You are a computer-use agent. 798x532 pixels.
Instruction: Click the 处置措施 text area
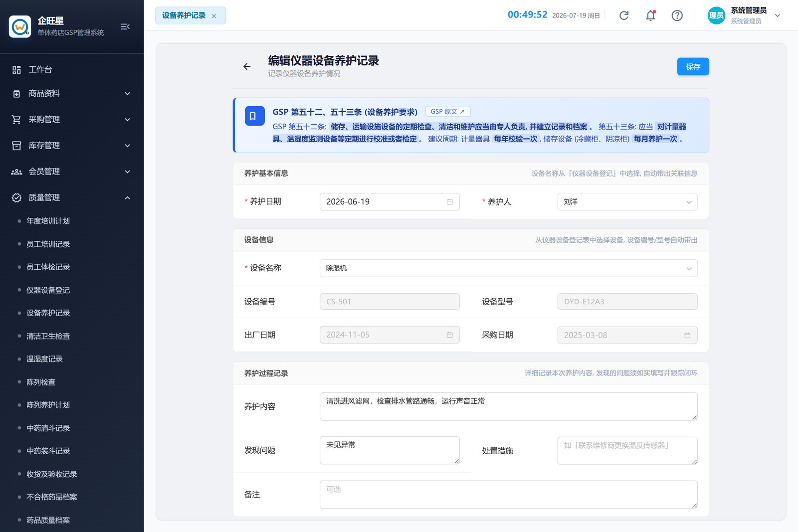(627, 451)
